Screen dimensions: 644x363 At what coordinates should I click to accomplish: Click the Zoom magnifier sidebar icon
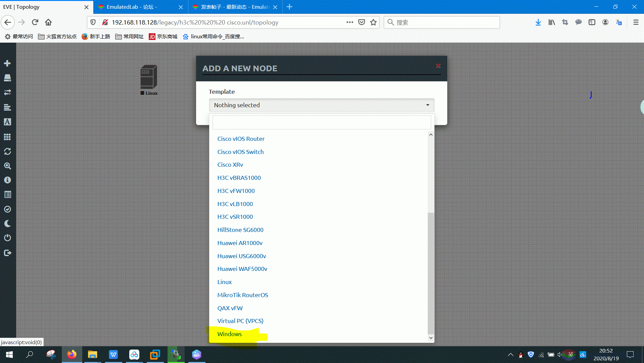[7, 166]
